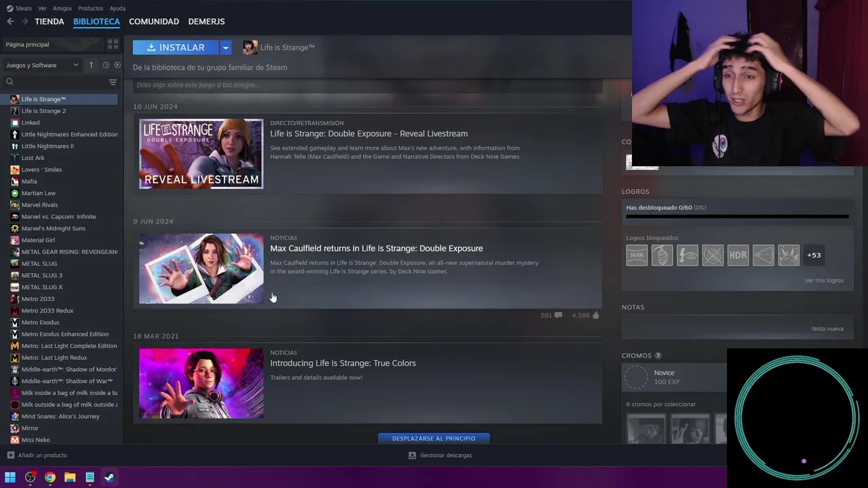Image resolution: width=868 pixels, height=488 pixels.
Task: Open Introducing True Colors news headline
Action: point(343,363)
